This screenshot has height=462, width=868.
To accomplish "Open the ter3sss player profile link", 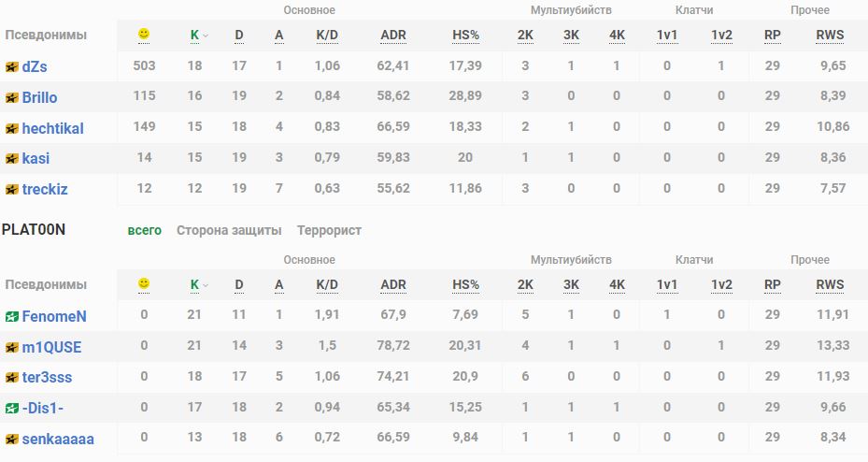I will (47, 378).
